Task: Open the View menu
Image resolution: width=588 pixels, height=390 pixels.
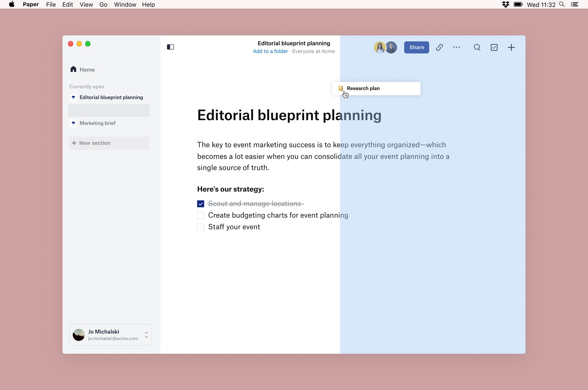Action: coord(86,4)
